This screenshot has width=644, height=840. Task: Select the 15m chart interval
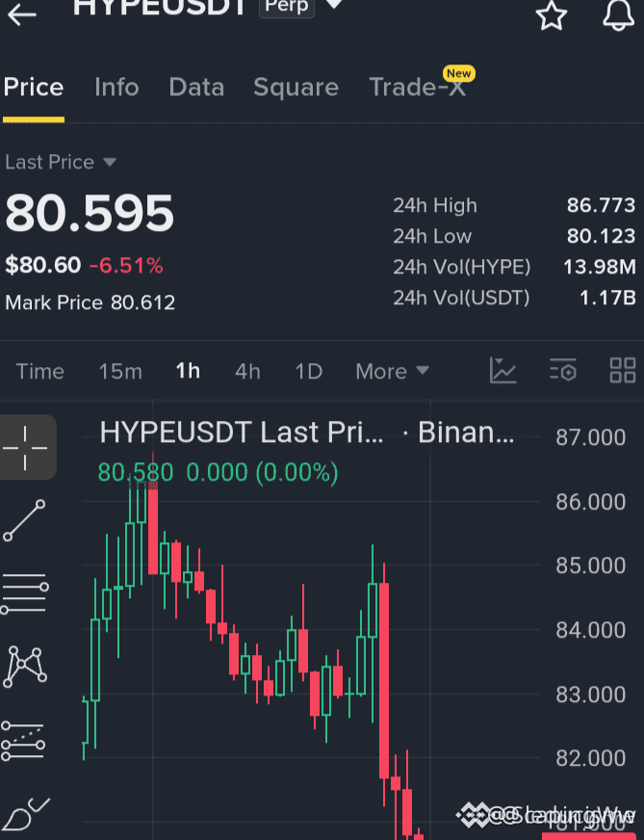tap(120, 371)
